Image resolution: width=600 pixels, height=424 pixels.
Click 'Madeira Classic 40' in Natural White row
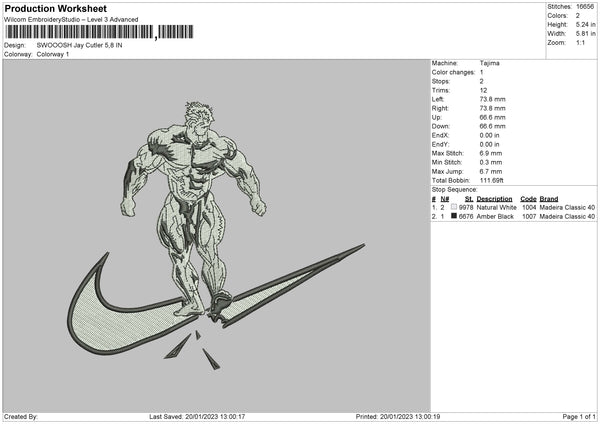pos(567,207)
